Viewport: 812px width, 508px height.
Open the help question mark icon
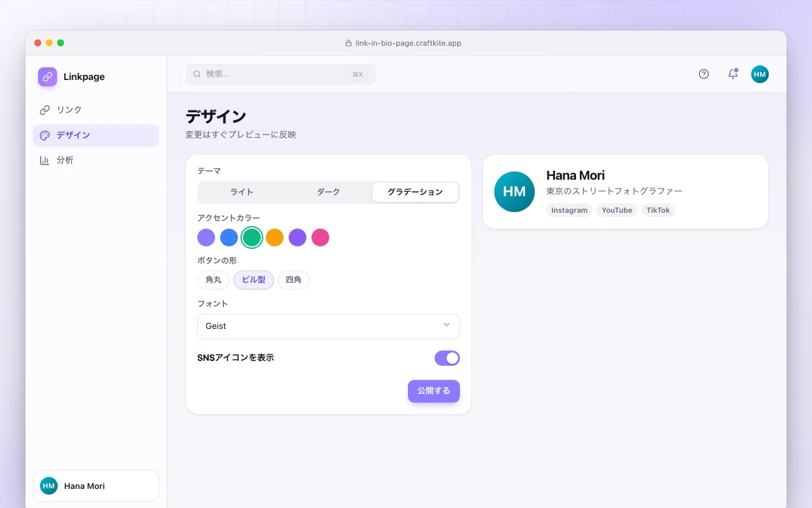pyautogui.click(x=704, y=74)
